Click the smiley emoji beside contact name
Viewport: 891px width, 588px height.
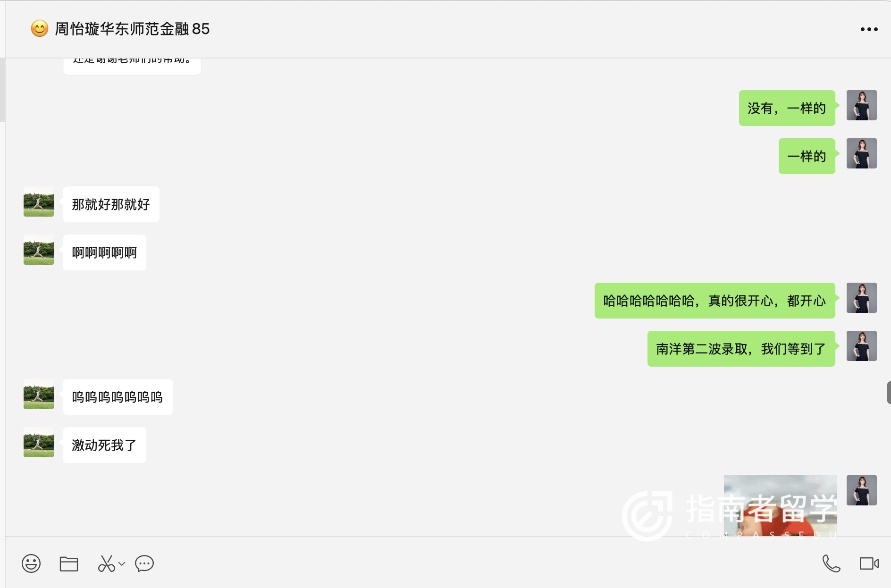(40, 29)
